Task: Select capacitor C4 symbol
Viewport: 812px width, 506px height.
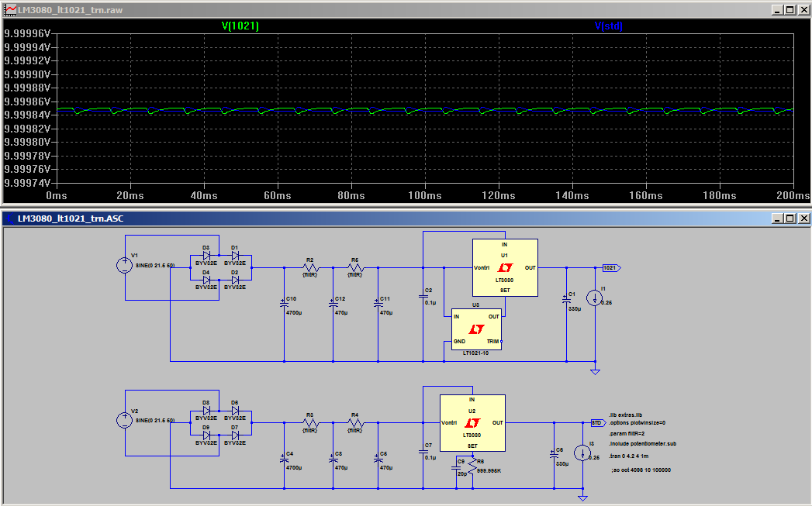Action: click(285, 460)
